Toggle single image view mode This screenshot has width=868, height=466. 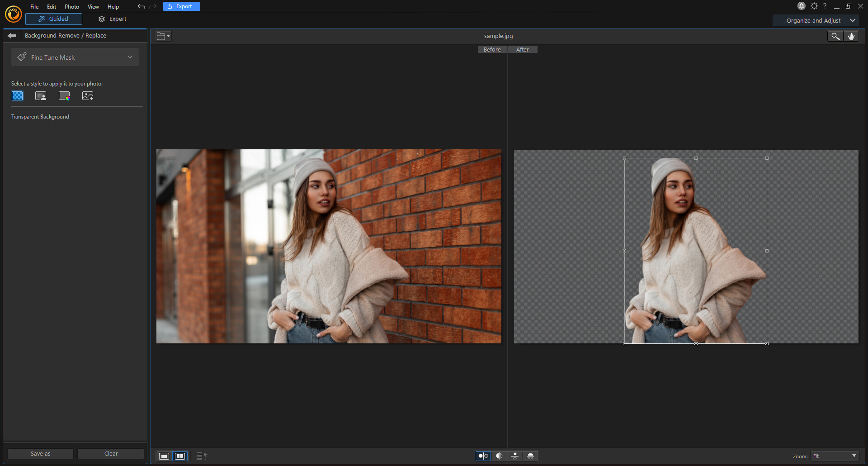click(x=164, y=456)
